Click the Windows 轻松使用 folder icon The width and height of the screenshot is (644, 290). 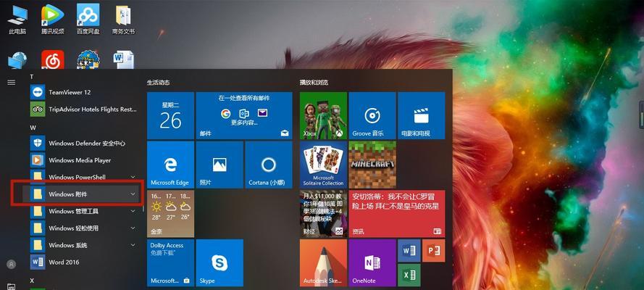pos(38,228)
